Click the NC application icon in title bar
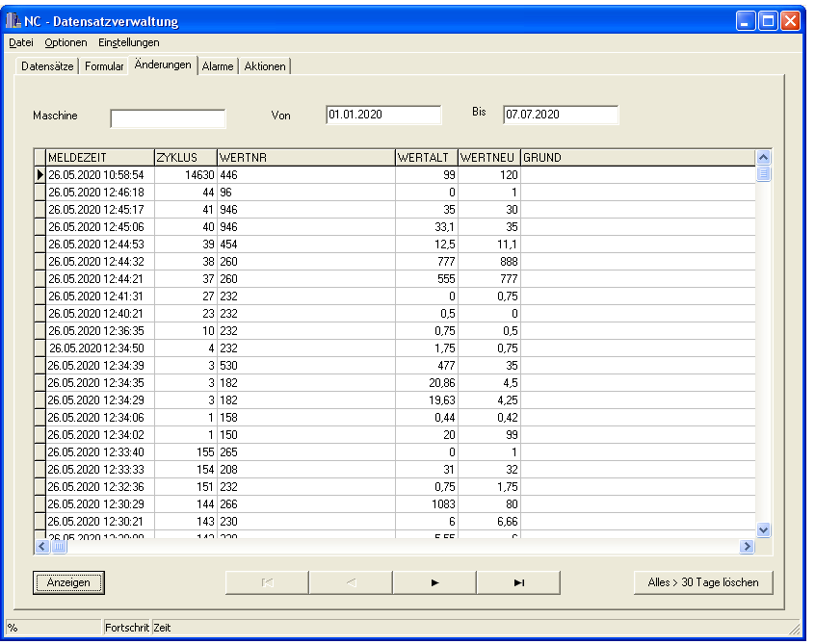Screen dimensions: 815x644 (13, 21)
